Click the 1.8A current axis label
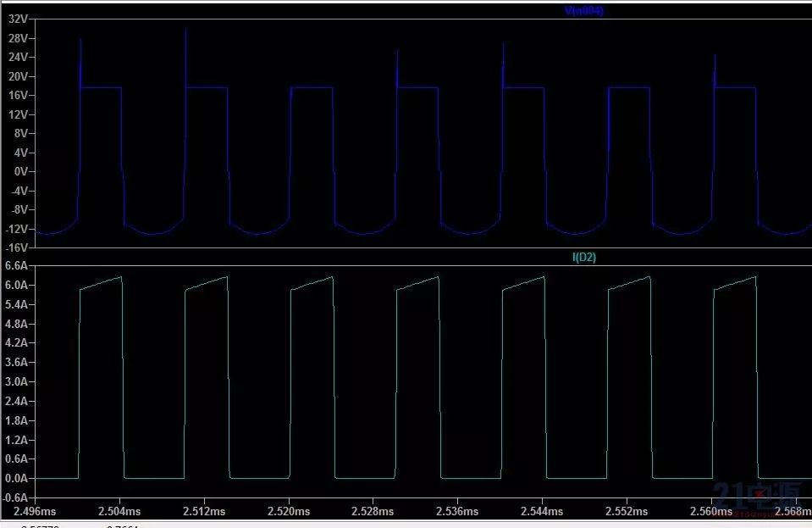Image resolution: width=812 pixels, height=528 pixels. [x=16, y=420]
